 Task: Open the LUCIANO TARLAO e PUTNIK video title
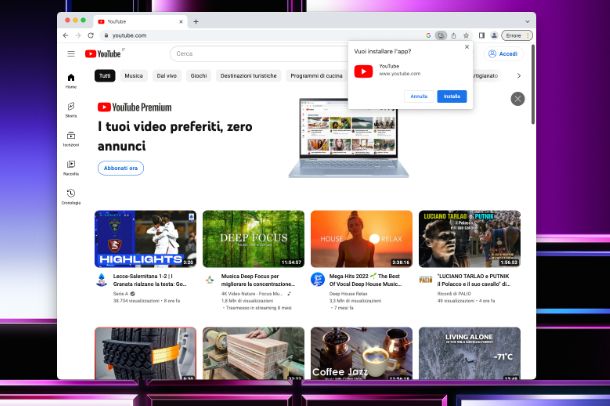[x=473, y=280]
